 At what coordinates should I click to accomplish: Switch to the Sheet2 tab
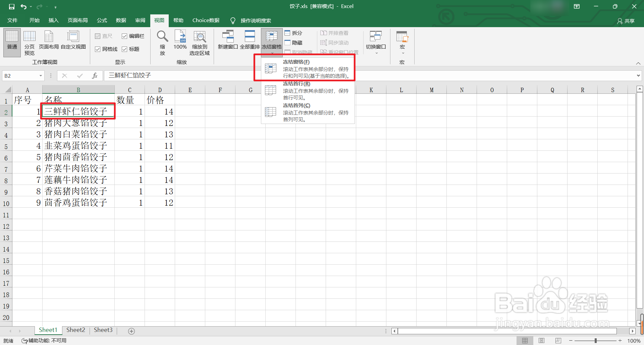tap(76, 330)
